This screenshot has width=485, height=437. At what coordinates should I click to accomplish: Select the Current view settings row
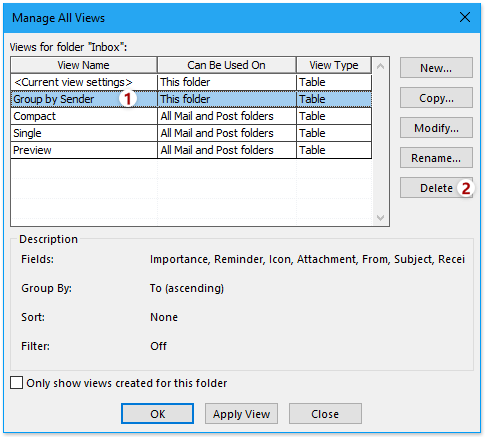pos(191,82)
